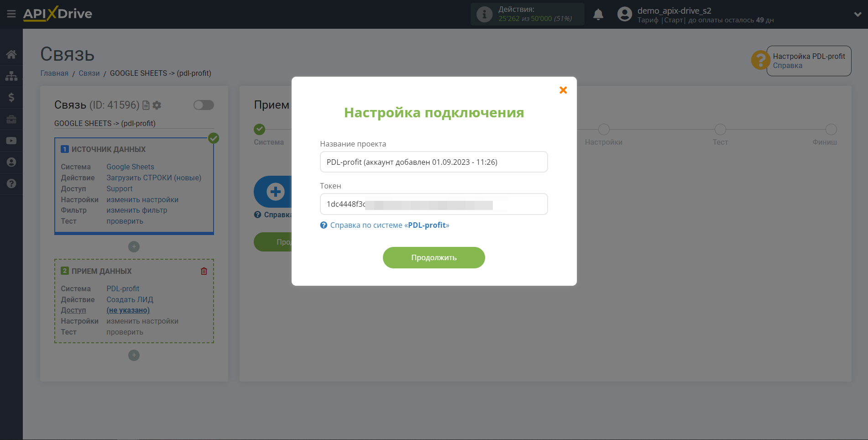Viewport: 868px width, 440px height.
Task: Click the Support access link
Action: click(120, 189)
